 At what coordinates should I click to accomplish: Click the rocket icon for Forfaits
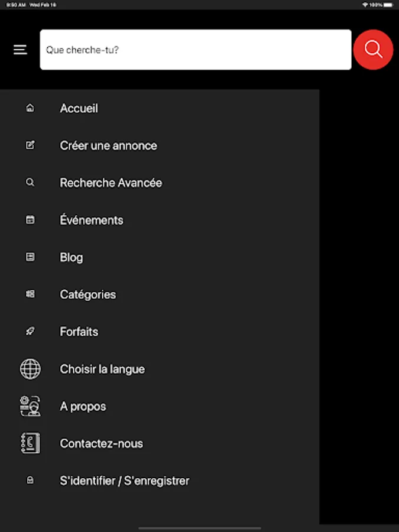point(30,332)
